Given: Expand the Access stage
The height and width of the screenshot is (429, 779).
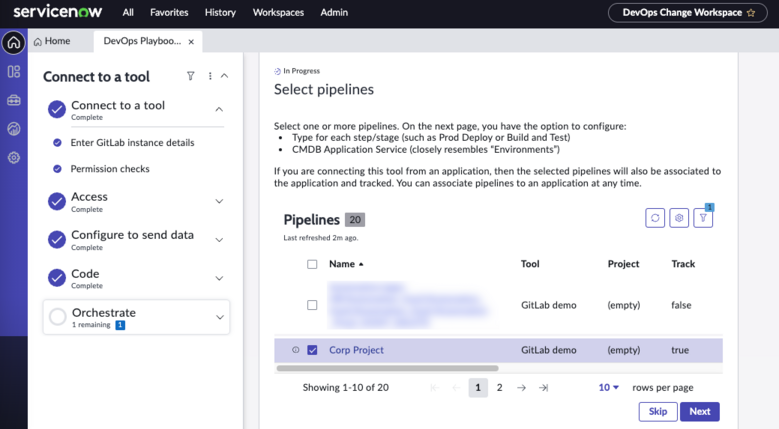Looking at the screenshot, I should [219, 201].
